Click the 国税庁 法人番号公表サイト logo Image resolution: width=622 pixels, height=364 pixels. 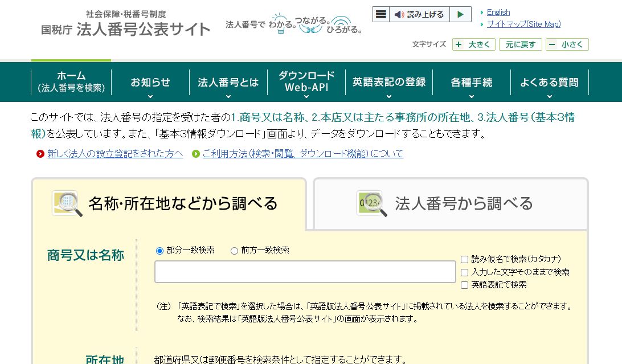125,24
